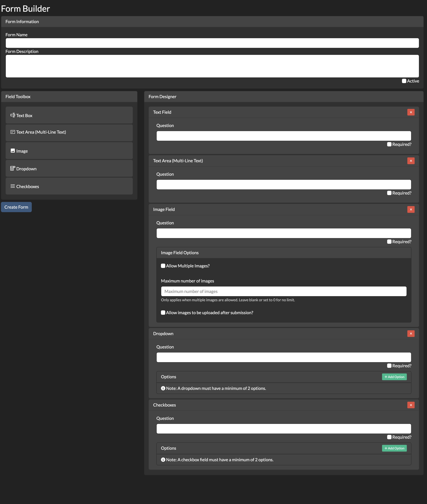Screen dimensions: 427x504
Task: Click the Image toolbox icon
Action: pos(13,151)
